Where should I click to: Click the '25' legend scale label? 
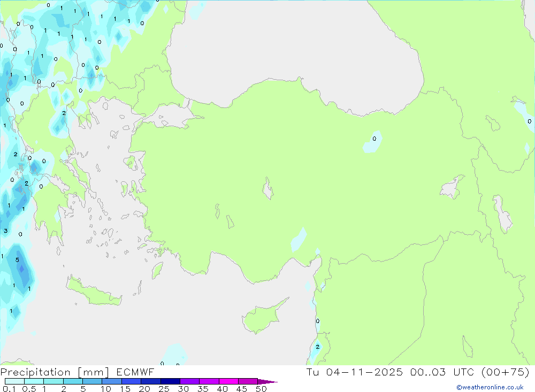coord(164,389)
